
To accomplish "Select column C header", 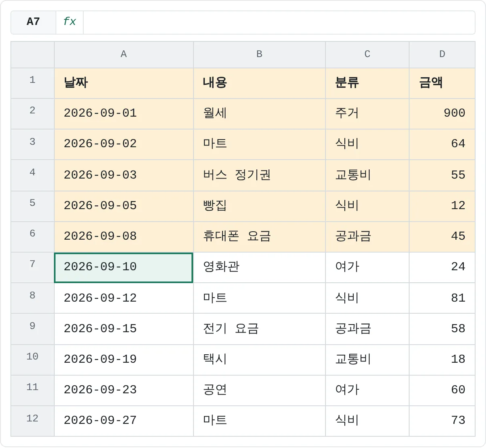I will 367,54.
